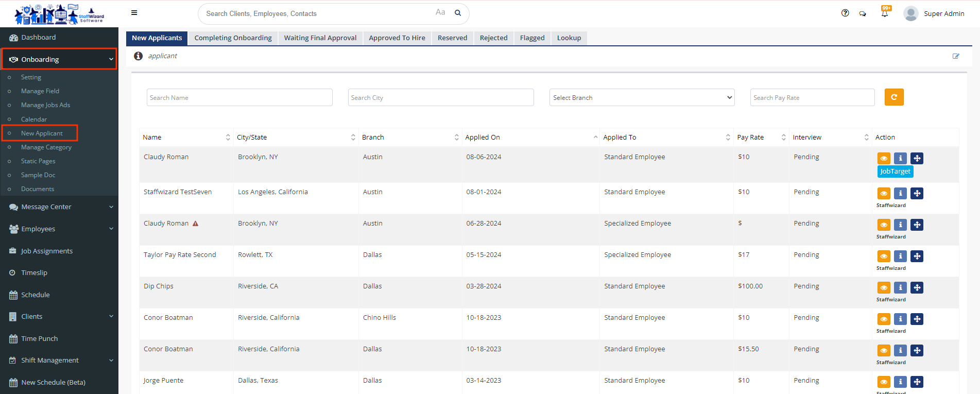Viewport: 980px width, 394px height.
Task: Expand the Message Center sidebar menu
Action: click(59, 207)
